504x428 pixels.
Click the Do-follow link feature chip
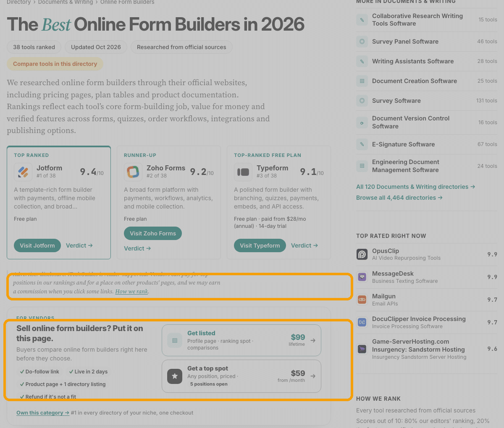(x=39, y=372)
